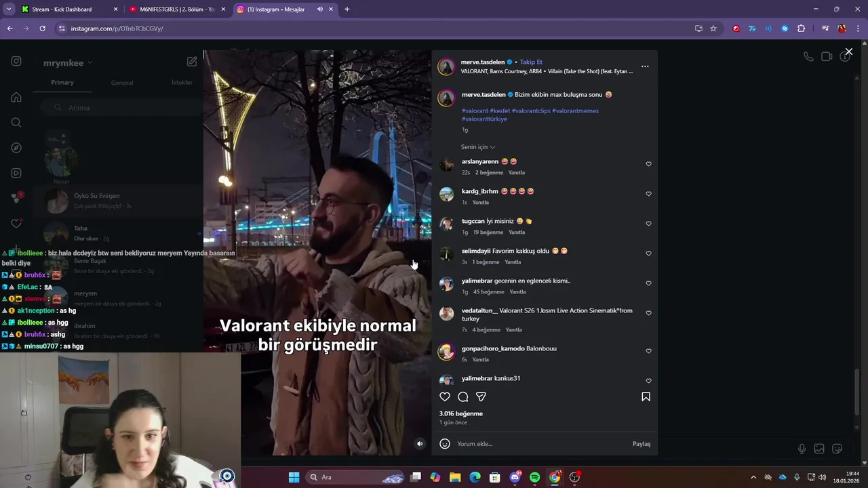This screenshot has width=868, height=488.
Task: Start a video call with the camera icon
Action: (827, 57)
